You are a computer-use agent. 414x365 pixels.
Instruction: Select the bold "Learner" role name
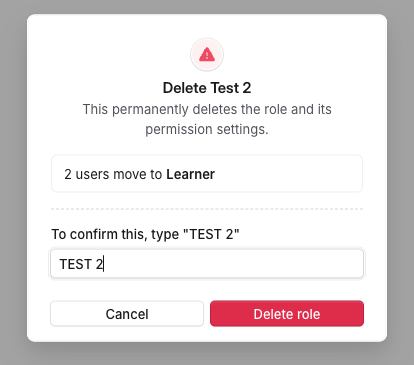tap(190, 174)
